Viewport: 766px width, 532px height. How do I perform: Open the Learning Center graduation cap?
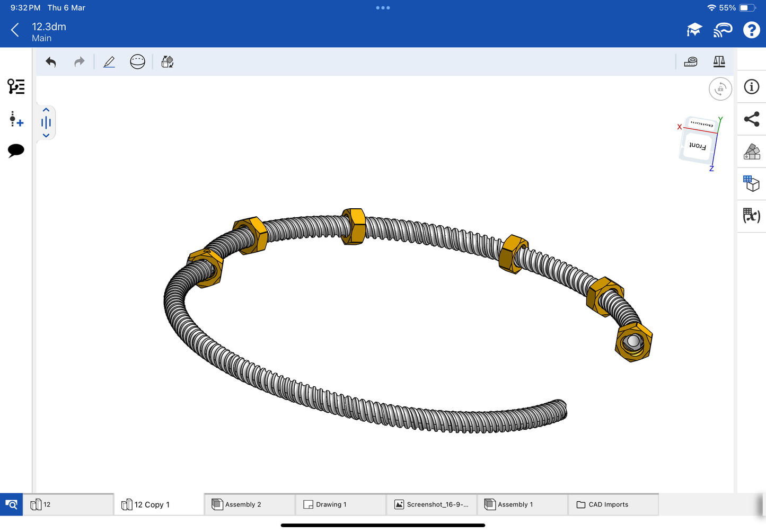694,30
